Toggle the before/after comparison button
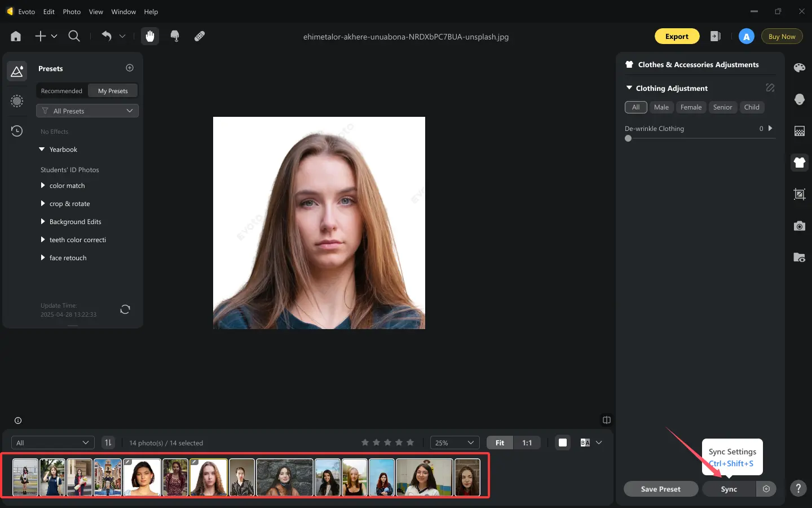 point(585,443)
